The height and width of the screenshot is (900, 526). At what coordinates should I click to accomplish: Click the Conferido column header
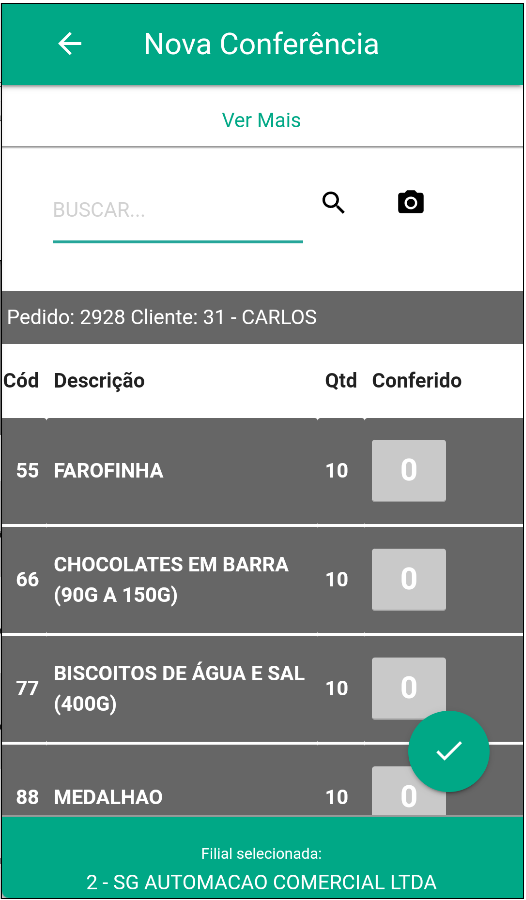click(417, 381)
